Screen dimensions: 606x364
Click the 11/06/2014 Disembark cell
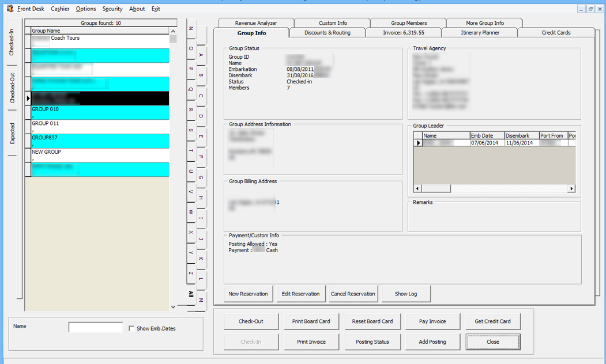[522, 143]
